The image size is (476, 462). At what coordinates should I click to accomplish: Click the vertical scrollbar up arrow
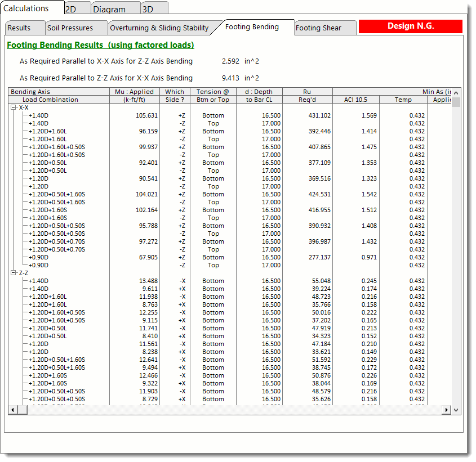pyautogui.click(x=456, y=92)
